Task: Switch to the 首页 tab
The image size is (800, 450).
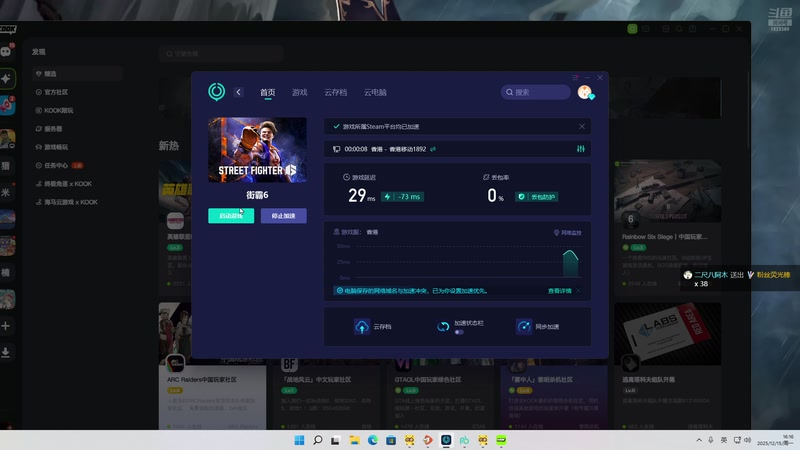Action: (267, 92)
